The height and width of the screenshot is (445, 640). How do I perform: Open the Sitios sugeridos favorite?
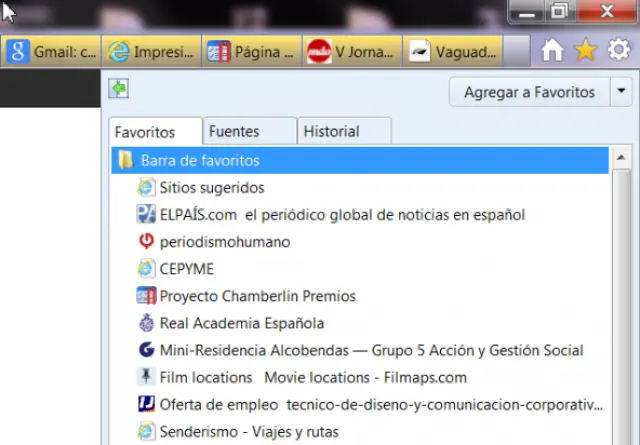(x=211, y=187)
